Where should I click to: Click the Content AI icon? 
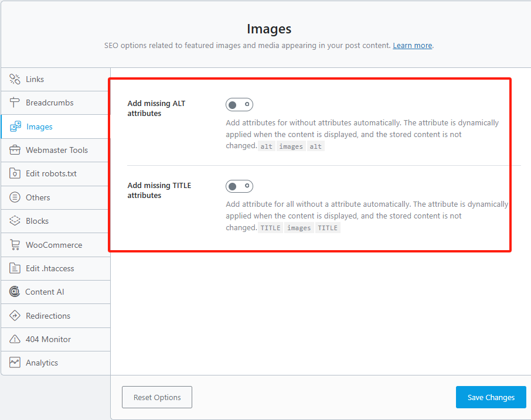[15, 292]
